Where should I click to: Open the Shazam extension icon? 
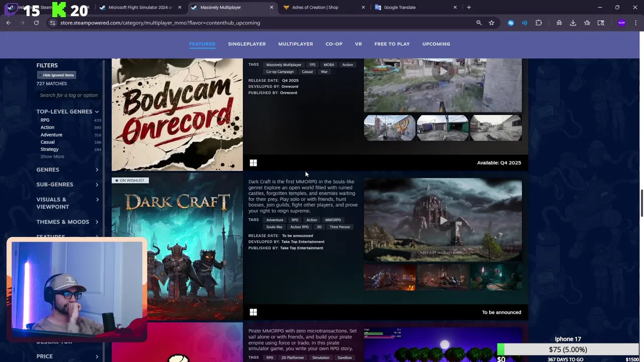coord(511,23)
